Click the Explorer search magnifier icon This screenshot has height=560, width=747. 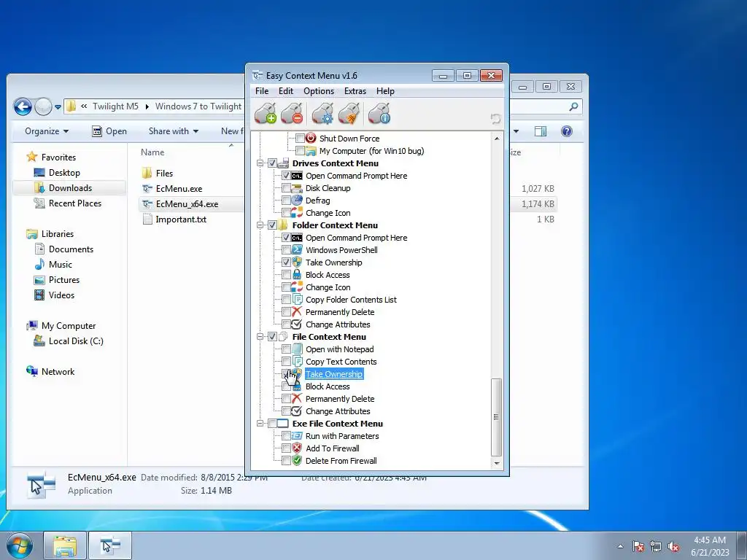pyautogui.click(x=573, y=106)
